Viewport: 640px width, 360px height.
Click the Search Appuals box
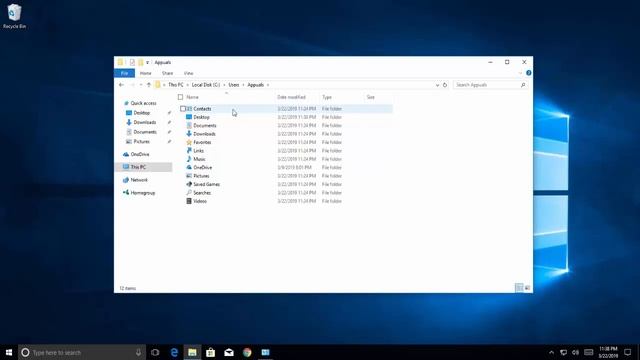pyautogui.click(x=490, y=85)
